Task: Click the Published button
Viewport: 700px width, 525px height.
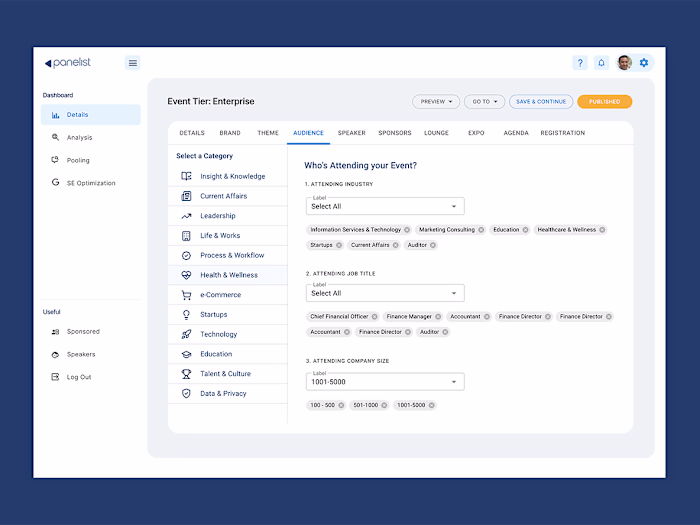Action: click(x=604, y=102)
